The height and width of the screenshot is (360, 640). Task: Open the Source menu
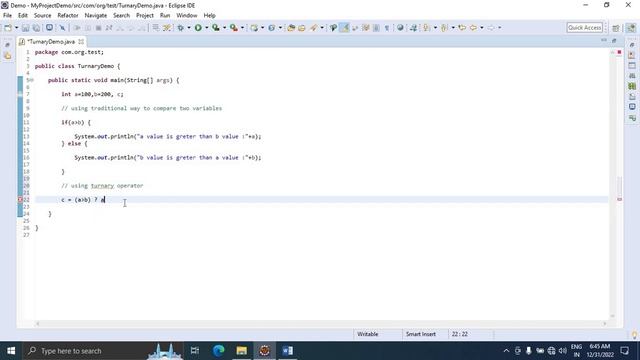click(x=42, y=16)
